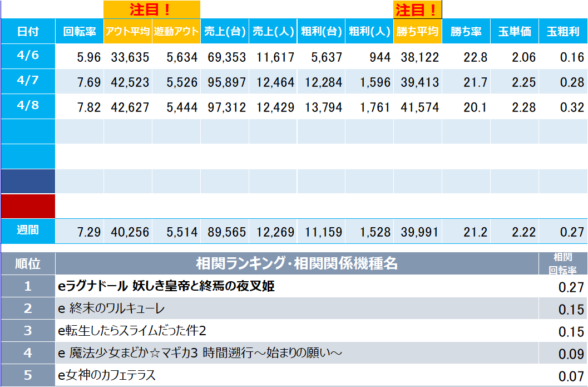Click the 日付 column header

(x=28, y=32)
